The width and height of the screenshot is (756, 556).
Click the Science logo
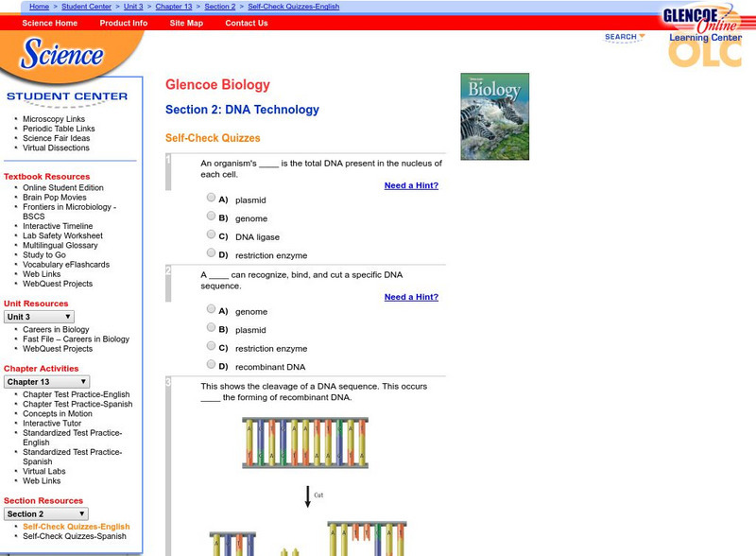[x=61, y=54]
